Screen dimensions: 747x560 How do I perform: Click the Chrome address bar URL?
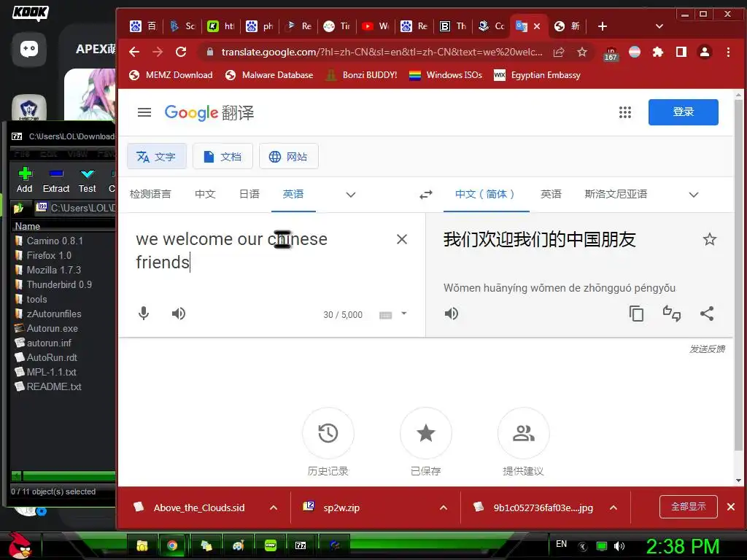382,52
